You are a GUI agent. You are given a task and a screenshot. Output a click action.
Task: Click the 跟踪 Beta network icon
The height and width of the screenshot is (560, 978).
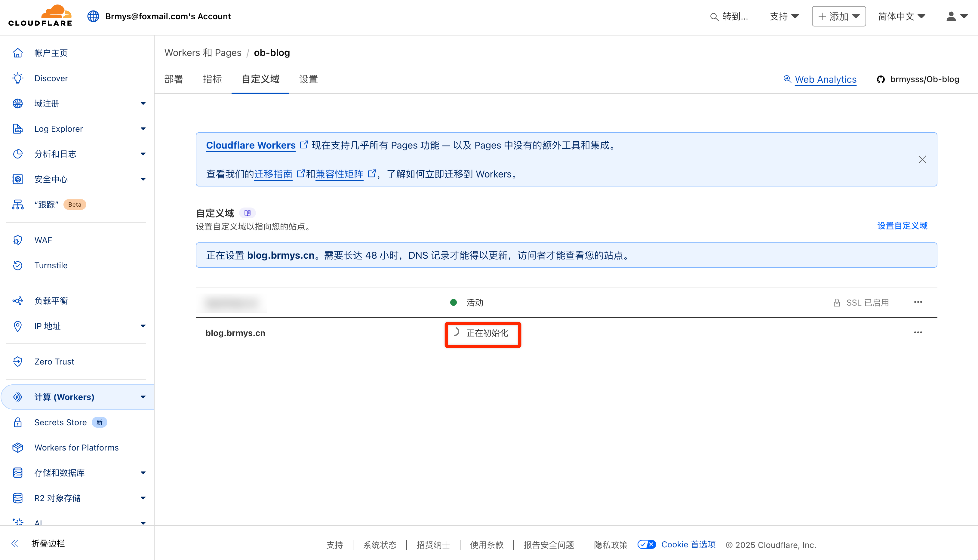coord(18,205)
